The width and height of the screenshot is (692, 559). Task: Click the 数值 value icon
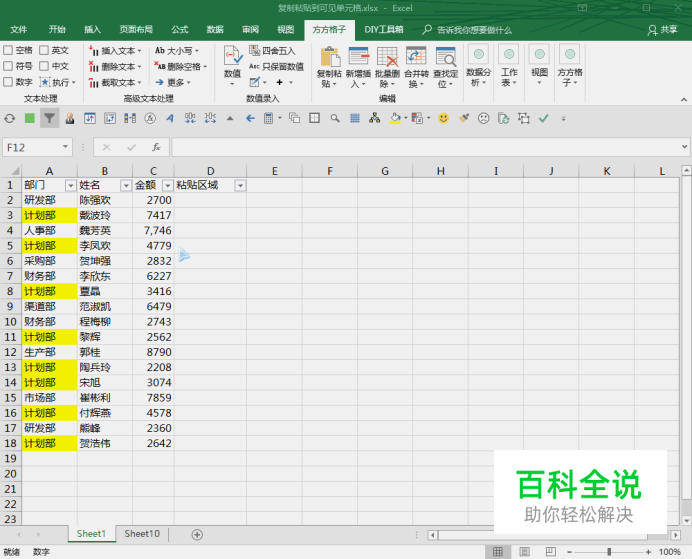pyautogui.click(x=232, y=66)
